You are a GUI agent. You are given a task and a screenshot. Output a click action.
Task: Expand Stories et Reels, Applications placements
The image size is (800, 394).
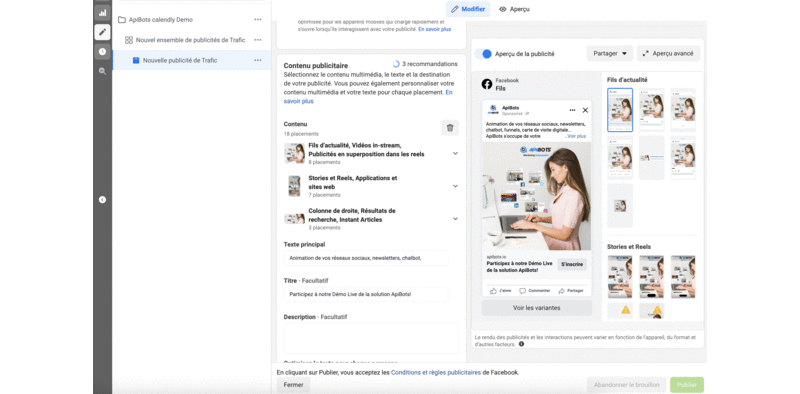click(x=455, y=186)
